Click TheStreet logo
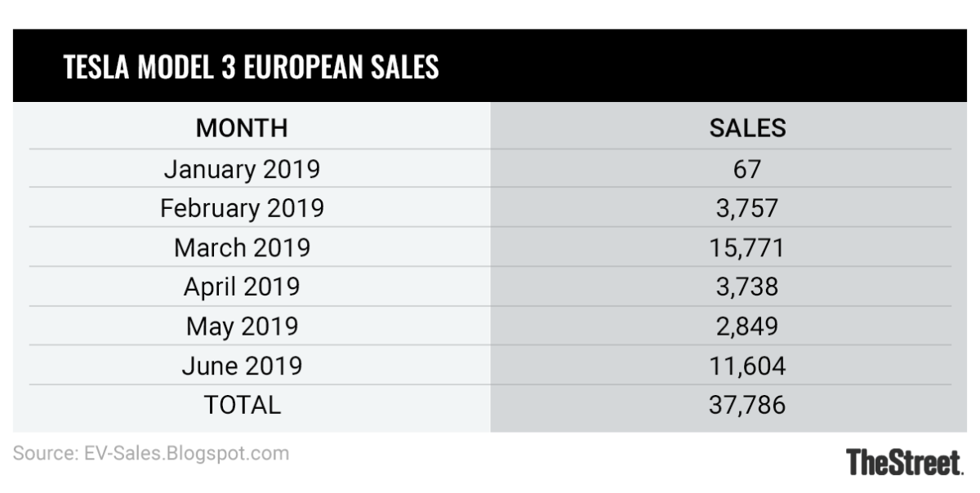 (x=904, y=462)
